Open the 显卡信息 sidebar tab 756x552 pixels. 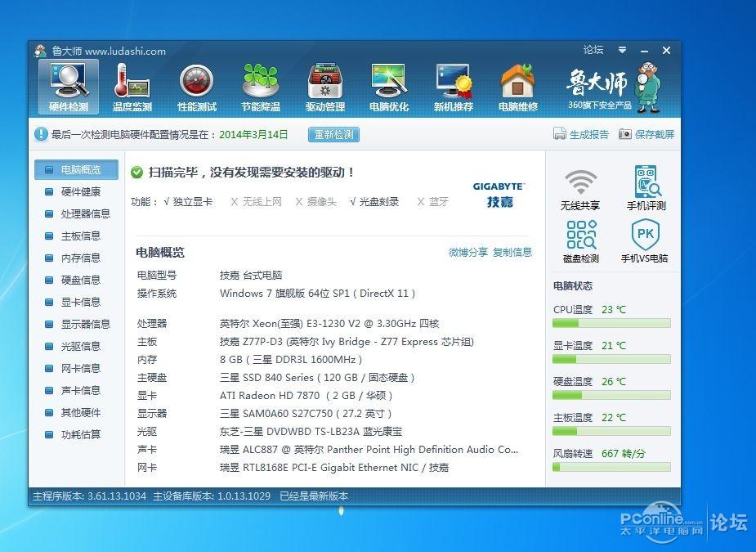(76, 302)
